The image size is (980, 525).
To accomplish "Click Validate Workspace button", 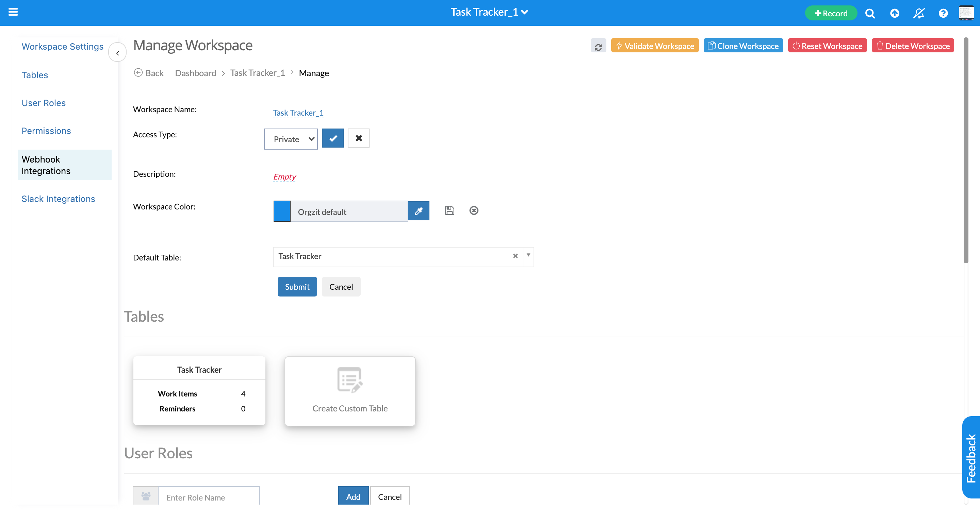I will (655, 46).
